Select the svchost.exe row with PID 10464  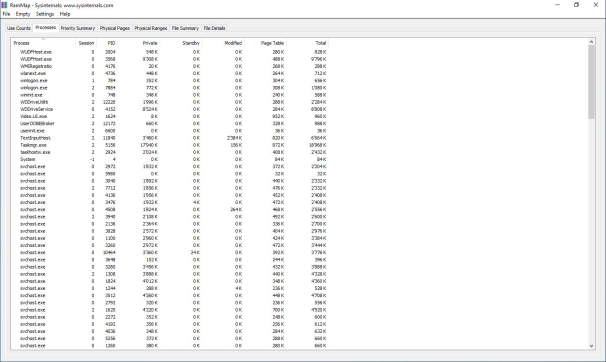click(170, 252)
